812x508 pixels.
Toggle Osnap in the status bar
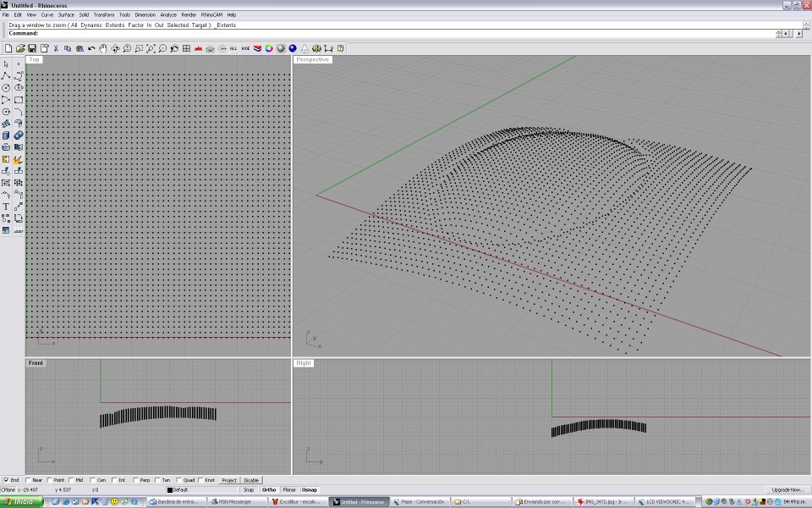310,490
